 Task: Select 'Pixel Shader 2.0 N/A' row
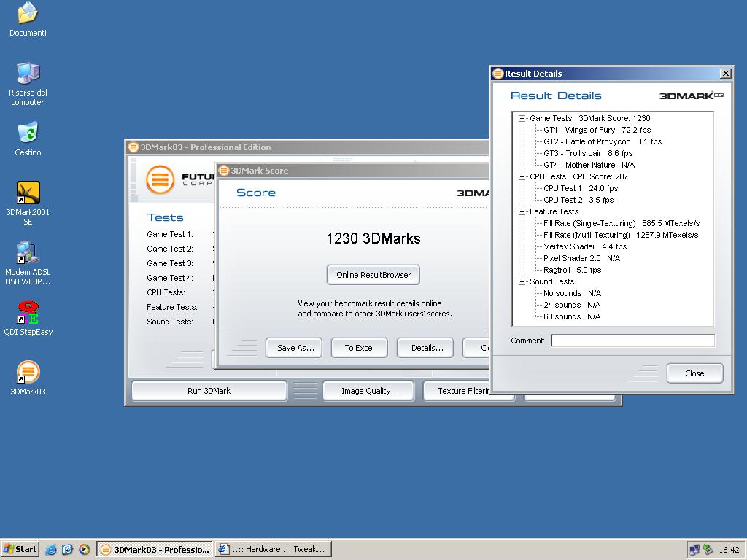(581, 258)
